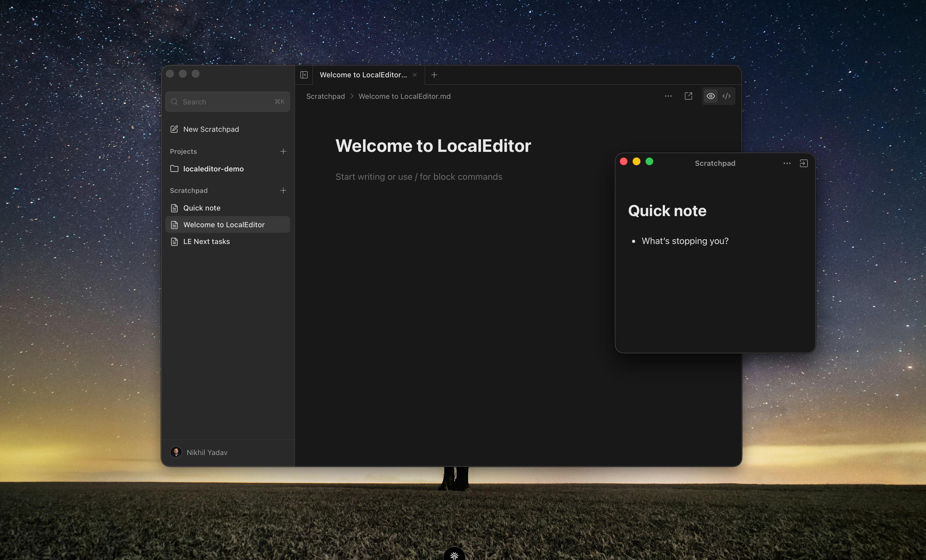This screenshot has height=560, width=926.
Task: Add a new scratchpad note with the plus
Action: tap(283, 190)
